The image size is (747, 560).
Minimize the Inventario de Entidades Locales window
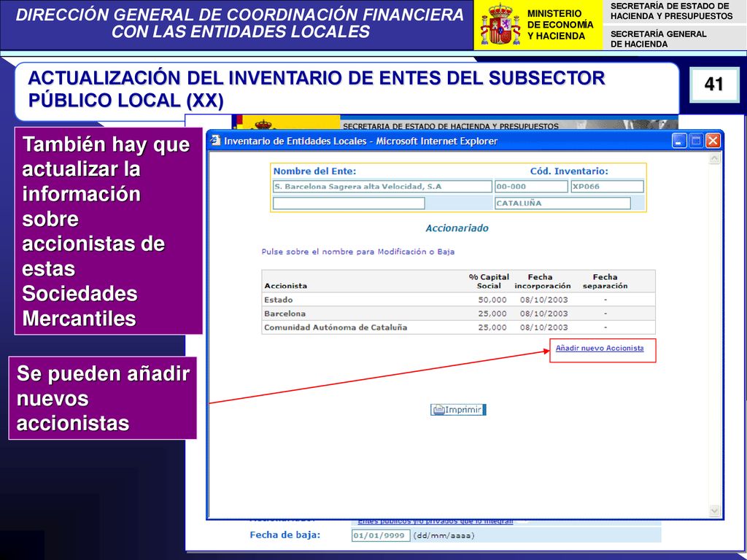(x=679, y=141)
